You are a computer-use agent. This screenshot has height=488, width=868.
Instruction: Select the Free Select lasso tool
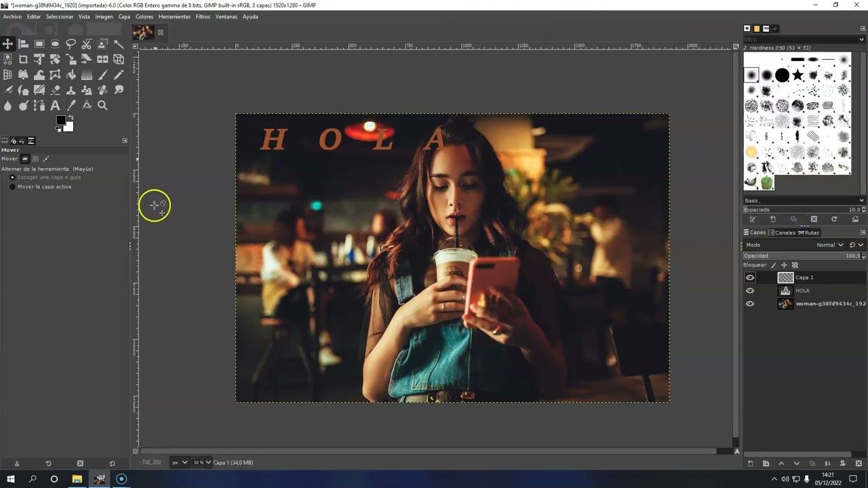tap(71, 44)
